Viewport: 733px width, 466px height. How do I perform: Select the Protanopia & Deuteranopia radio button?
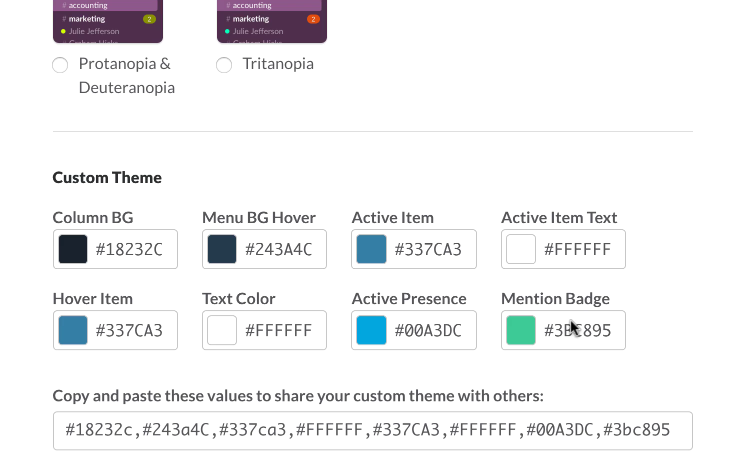click(x=60, y=65)
